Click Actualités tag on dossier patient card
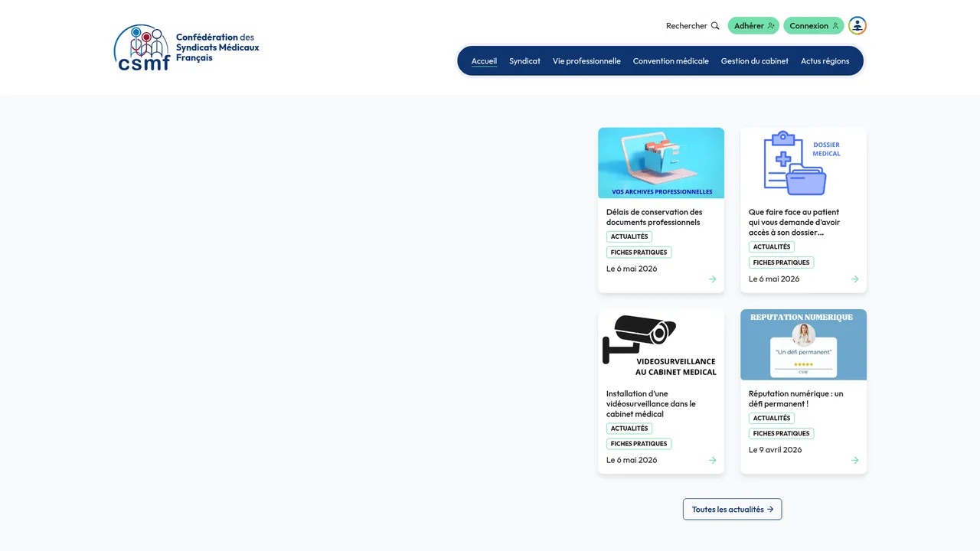Screen dimensions: 980x551 (x=772, y=247)
